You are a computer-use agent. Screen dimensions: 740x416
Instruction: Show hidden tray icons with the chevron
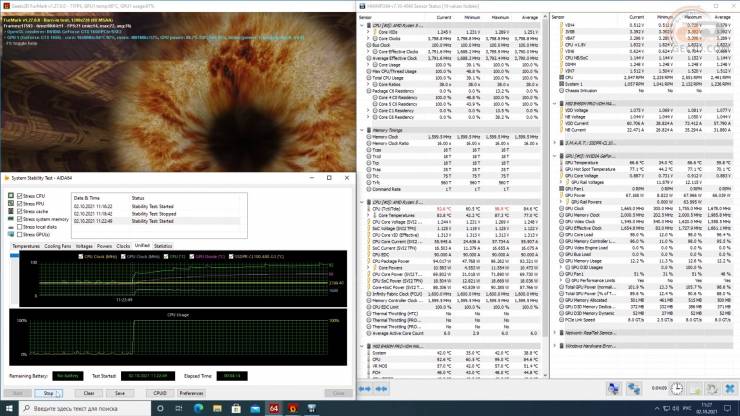coord(657,408)
